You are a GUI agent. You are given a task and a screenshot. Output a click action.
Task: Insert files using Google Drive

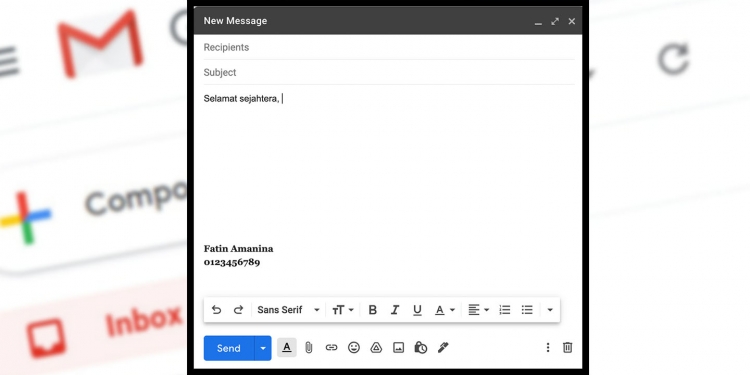pos(376,348)
